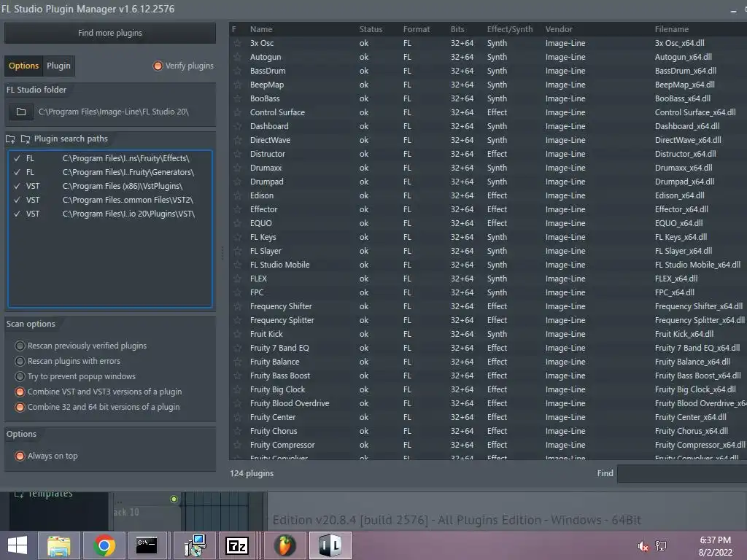Sort plugin list by Status column

(x=371, y=29)
